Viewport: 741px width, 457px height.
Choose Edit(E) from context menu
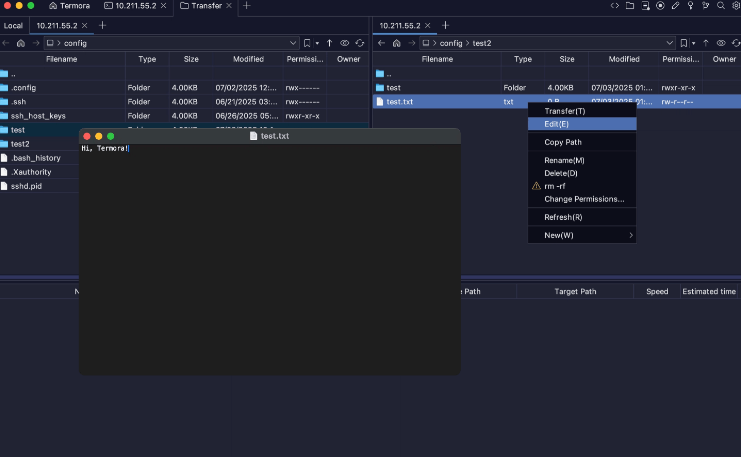point(582,124)
